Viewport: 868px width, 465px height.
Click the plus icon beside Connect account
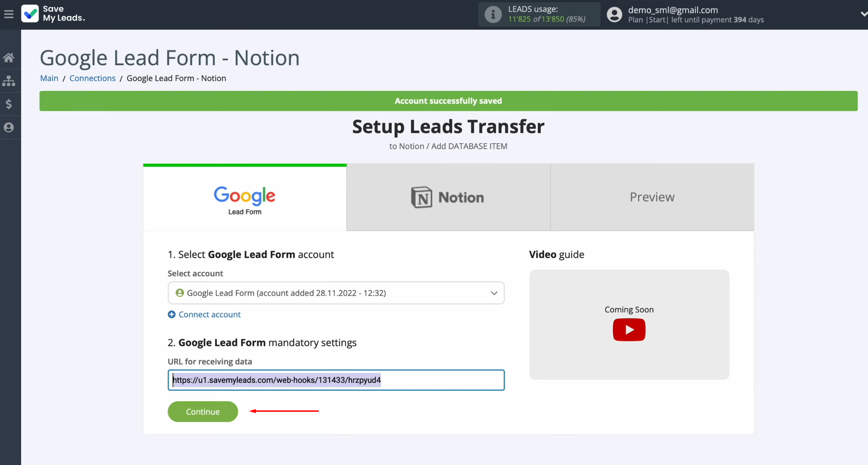172,314
